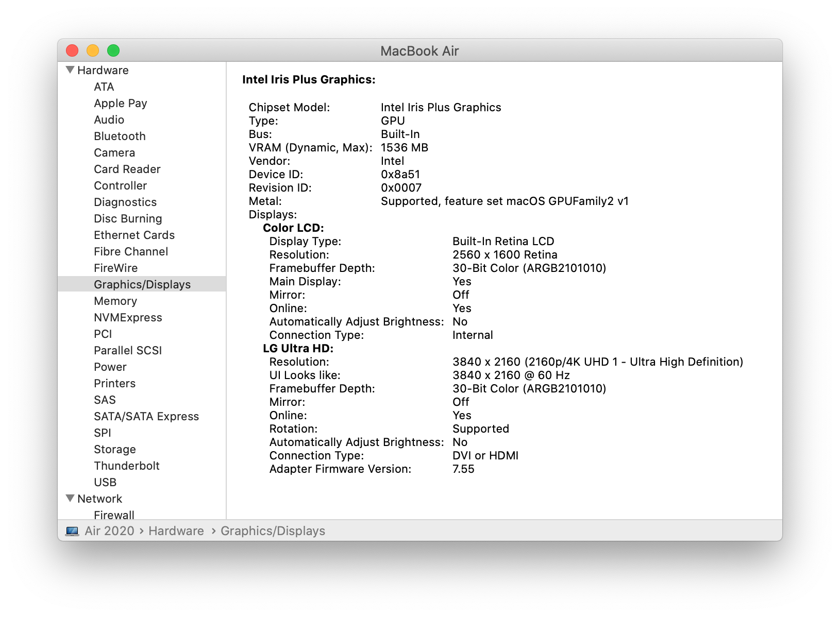This screenshot has height=617, width=840.
Task: Minimize window with the yellow button
Action: click(93, 50)
